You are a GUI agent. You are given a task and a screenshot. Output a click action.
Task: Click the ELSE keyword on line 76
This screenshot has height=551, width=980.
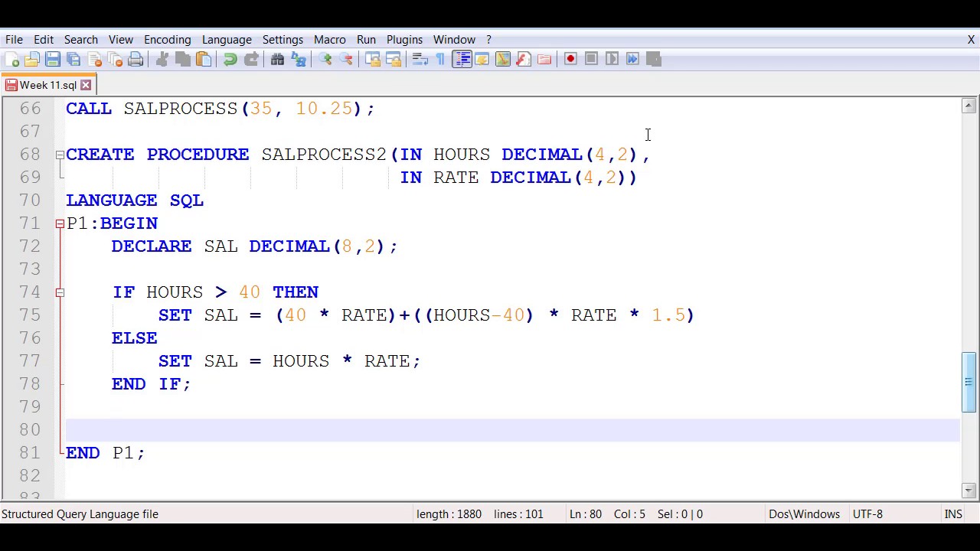135,338
